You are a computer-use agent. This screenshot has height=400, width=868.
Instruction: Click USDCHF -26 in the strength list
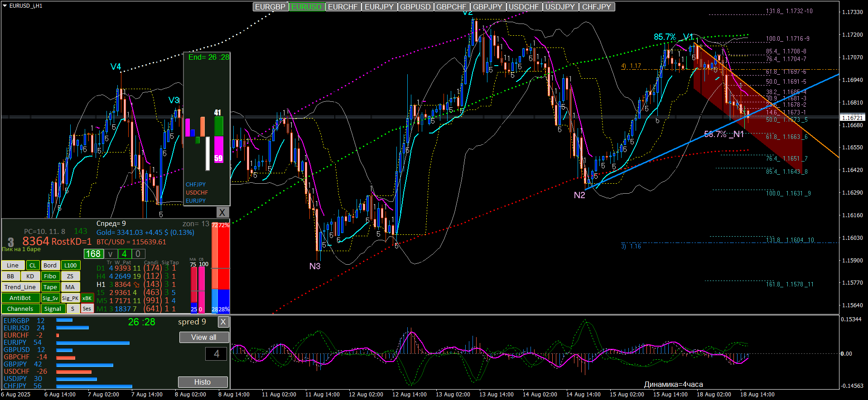pos(25,371)
